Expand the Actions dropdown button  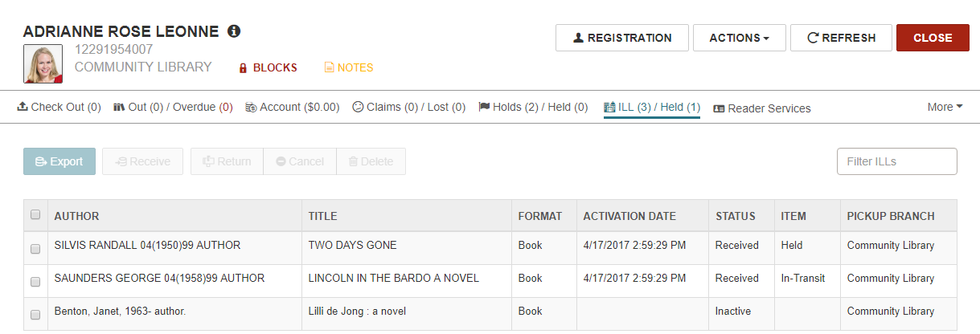point(740,38)
